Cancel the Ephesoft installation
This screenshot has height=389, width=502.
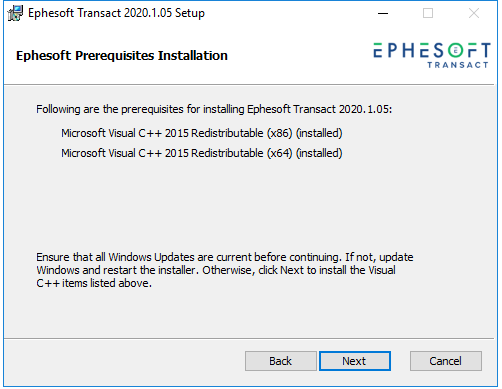point(445,361)
